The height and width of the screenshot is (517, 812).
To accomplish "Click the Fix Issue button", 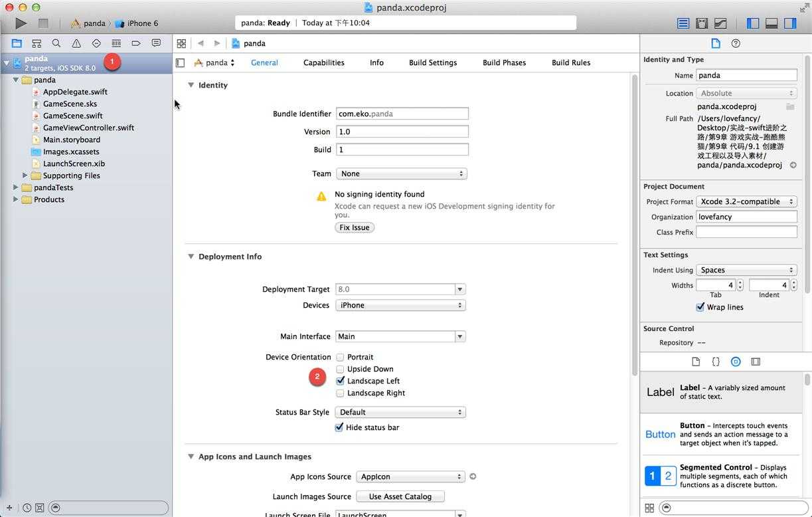I will pos(355,227).
